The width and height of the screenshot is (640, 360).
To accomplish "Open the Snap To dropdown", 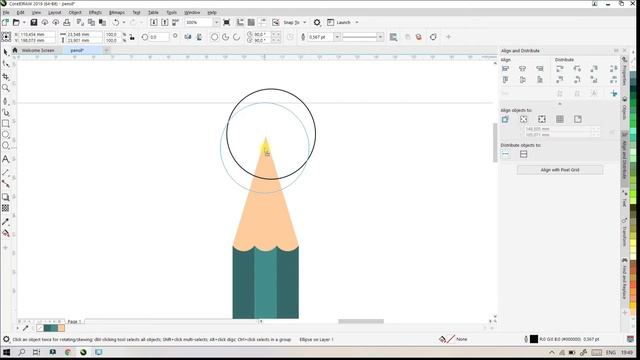I will [304, 22].
